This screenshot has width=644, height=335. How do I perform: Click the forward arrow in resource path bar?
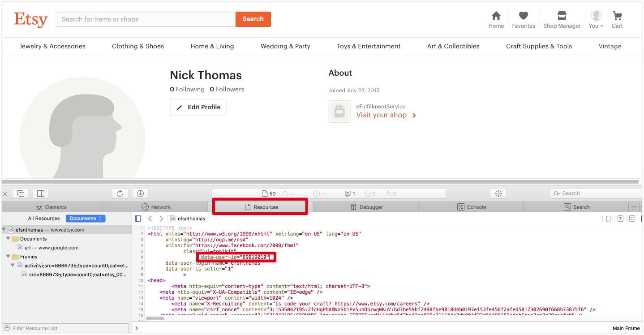(x=161, y=219)
